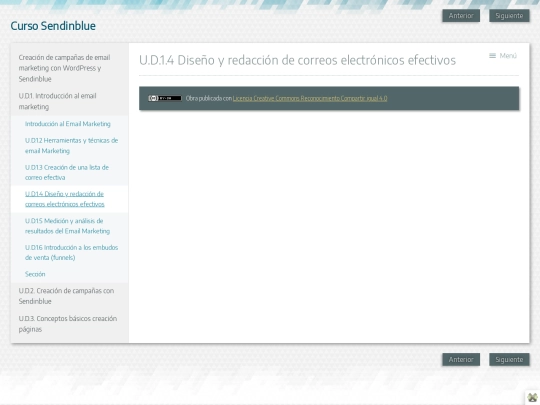This screenshot has width=540, height=405.
Task: Click the bottom Anterior button
Action: tap(461, 360)
